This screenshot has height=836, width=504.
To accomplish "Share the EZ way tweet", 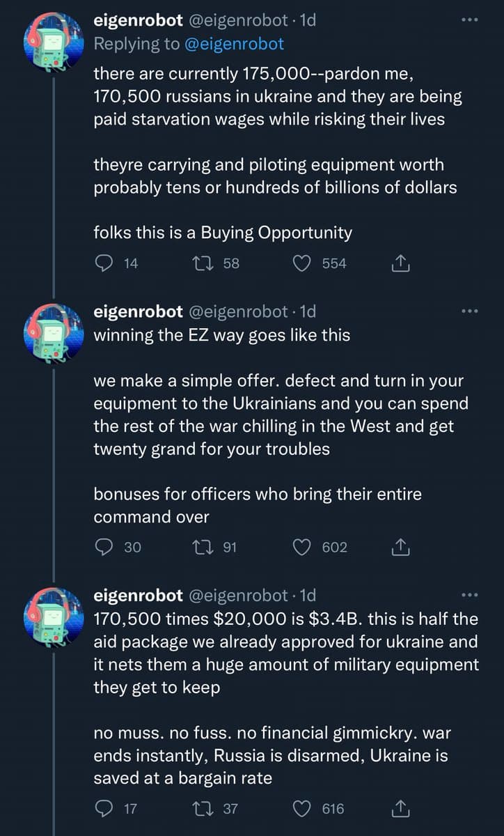I will tap(400, 548).
